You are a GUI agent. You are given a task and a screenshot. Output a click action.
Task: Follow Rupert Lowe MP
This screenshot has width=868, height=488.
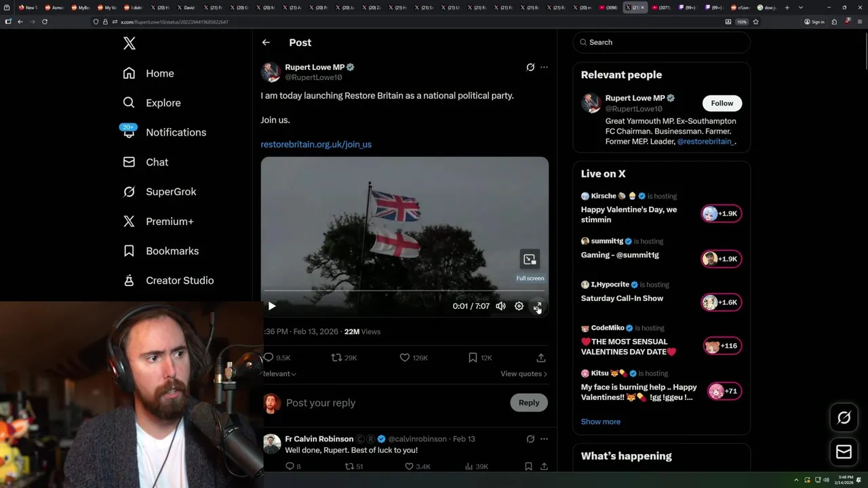click(722, 103)
